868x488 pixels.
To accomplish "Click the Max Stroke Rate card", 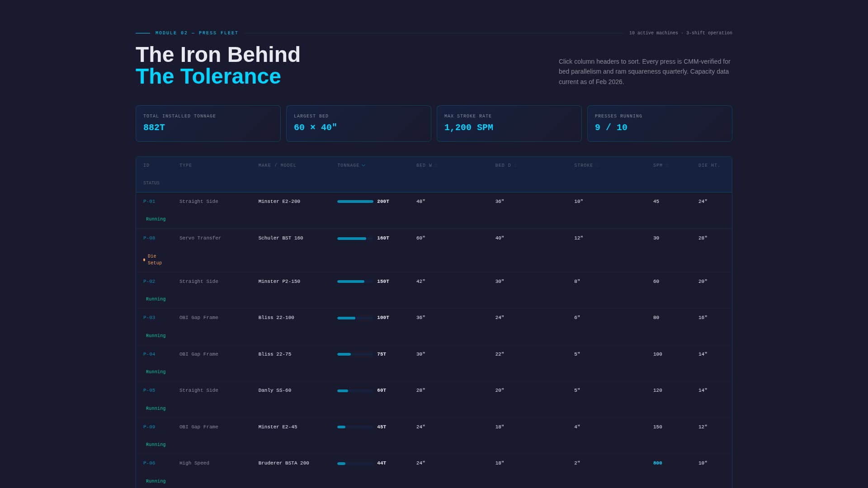I will coord(509,123).
